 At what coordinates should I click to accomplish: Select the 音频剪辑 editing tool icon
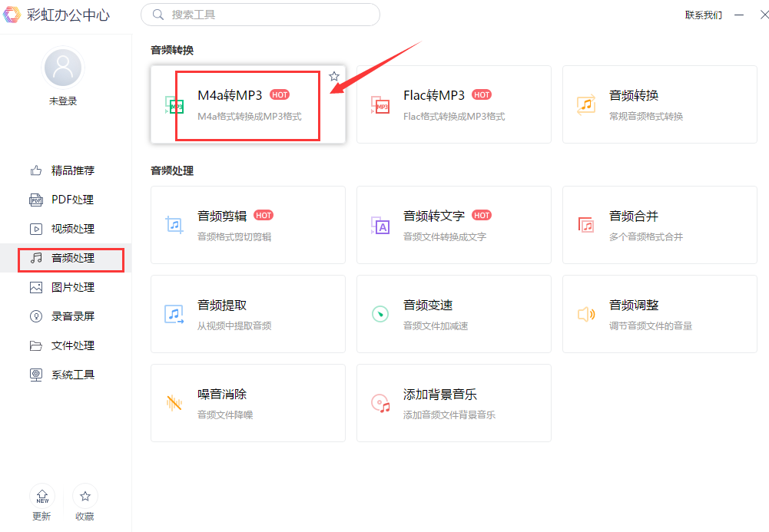[x=174, y=225]
